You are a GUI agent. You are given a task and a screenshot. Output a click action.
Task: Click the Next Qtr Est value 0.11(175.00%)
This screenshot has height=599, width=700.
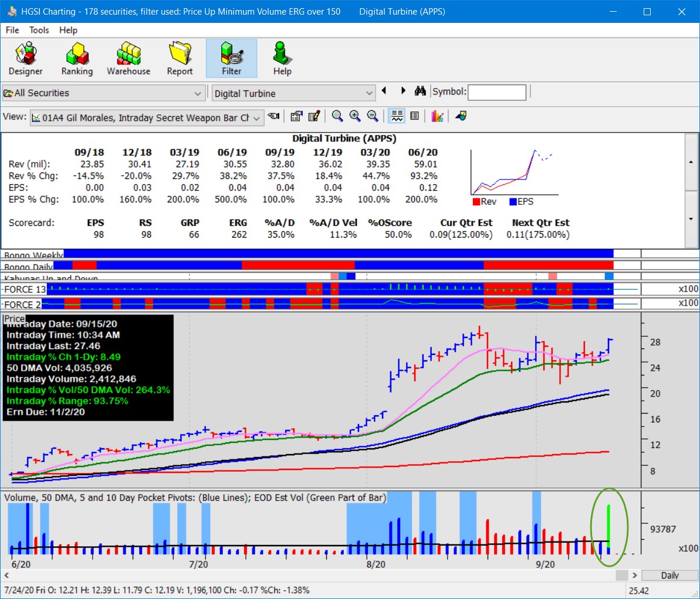537,235
